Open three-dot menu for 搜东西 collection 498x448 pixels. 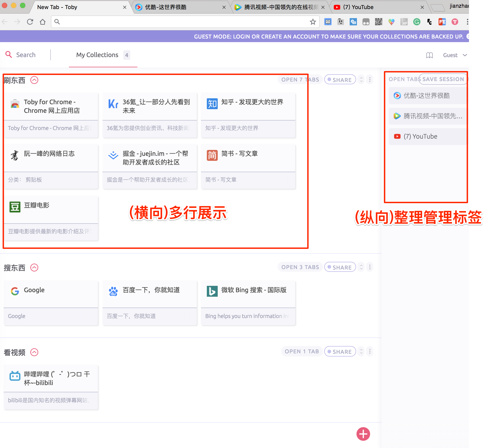click(x=370, y=267)
